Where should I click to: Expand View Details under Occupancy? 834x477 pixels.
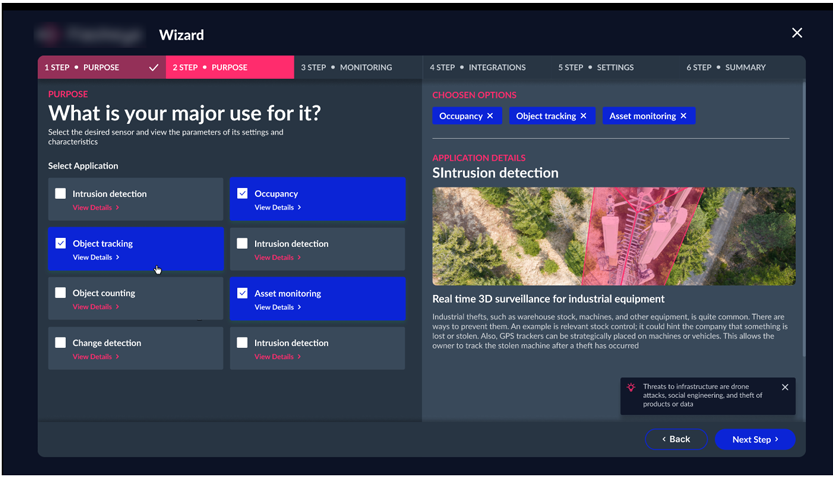(277, 208)
